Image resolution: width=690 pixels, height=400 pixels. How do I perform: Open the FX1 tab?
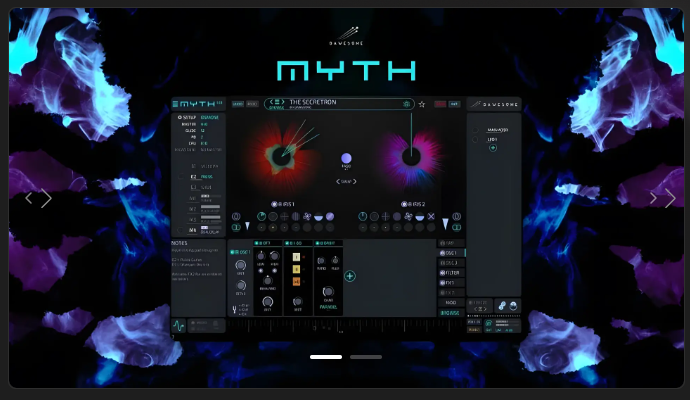click(x=450, y=283)
